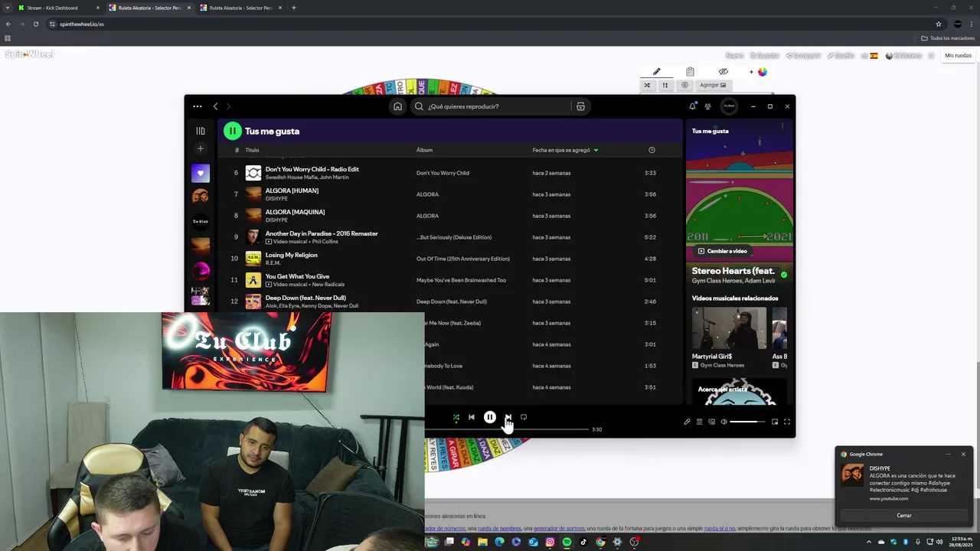Open Spotify notifications bell
This screenshot has height=551, width=980.
click(x=693, y=106)
